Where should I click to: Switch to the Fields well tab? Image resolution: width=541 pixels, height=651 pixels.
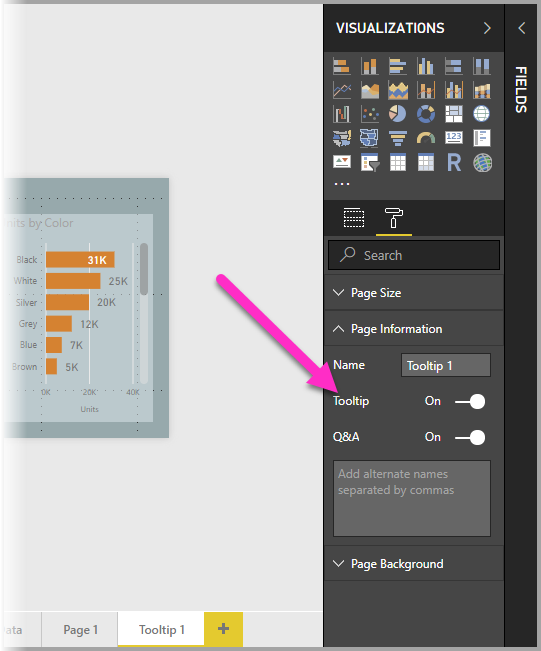354,218
